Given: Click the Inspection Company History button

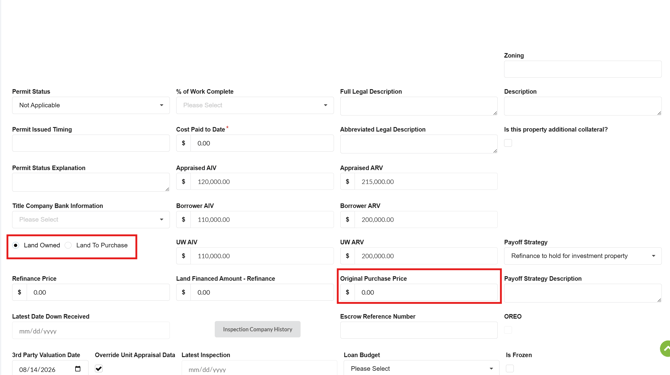Looking at the screenshot, I should [258, 329].
